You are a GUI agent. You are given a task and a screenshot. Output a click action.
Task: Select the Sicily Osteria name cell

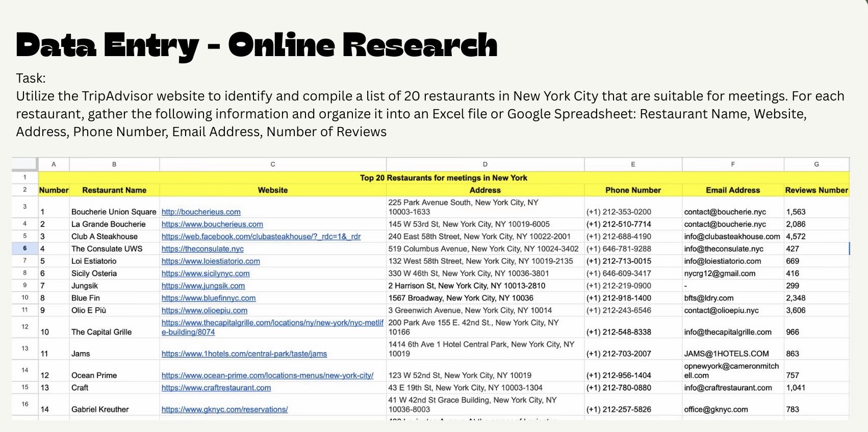click(x=114, y=273)
